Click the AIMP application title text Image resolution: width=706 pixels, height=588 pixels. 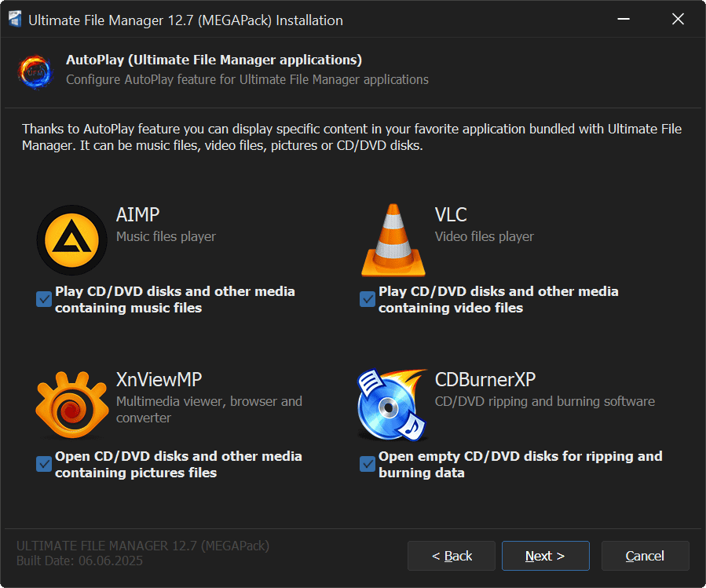pos(137,215)
